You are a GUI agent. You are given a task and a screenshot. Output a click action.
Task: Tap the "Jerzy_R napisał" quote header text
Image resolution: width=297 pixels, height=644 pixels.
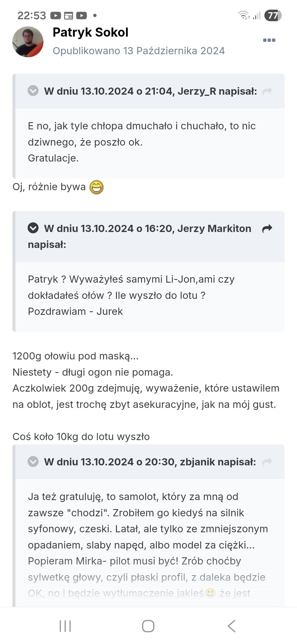pos(150,91)
